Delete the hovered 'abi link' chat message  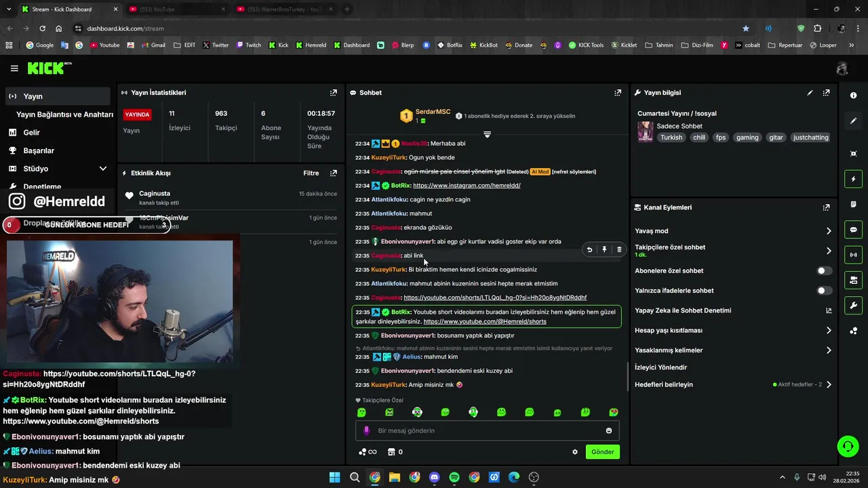(619, 249)
